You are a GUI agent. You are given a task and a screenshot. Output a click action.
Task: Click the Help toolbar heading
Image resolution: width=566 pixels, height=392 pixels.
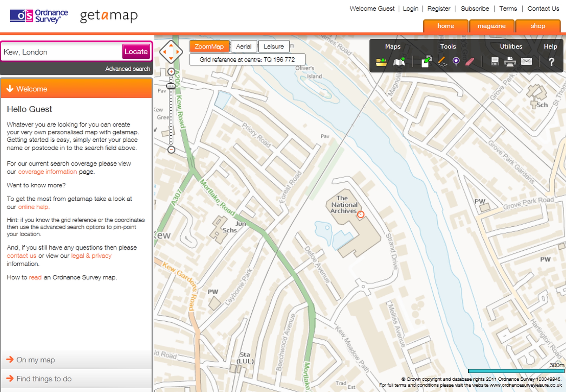[x=550, y=47]
